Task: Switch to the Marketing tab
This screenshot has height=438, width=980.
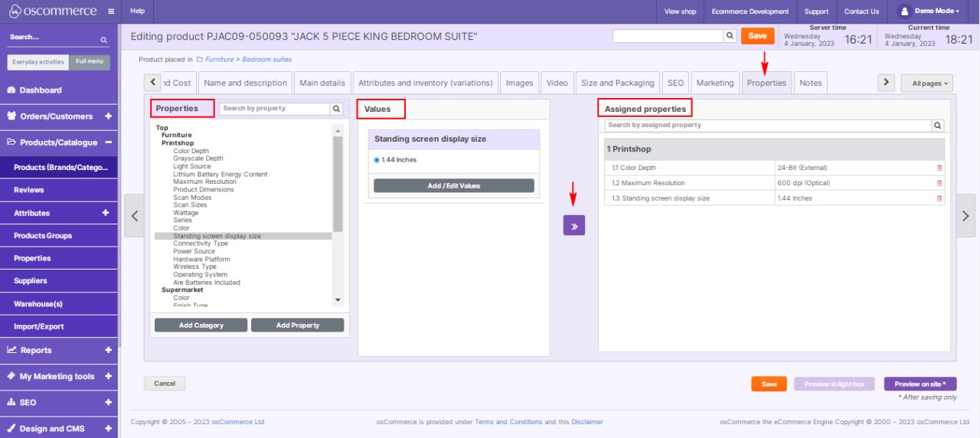Action: click(x=714, y=83)
